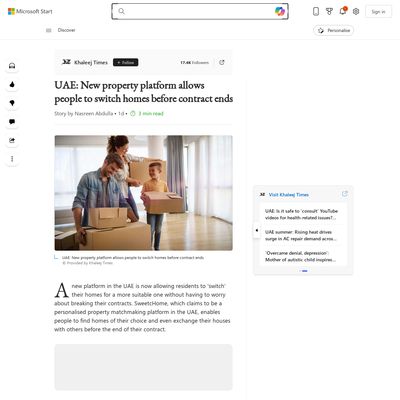The height and width of the screenshot is (400, 400).
Task: Click the 3 min read label
Action: coord(151,113)
